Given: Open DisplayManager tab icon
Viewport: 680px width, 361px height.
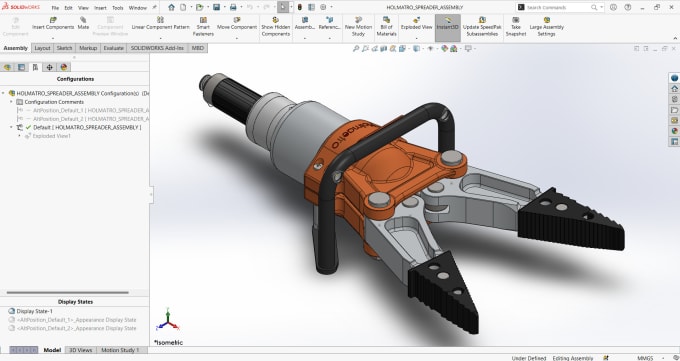Looking at the screenshot, I should (x=64, y=67).
